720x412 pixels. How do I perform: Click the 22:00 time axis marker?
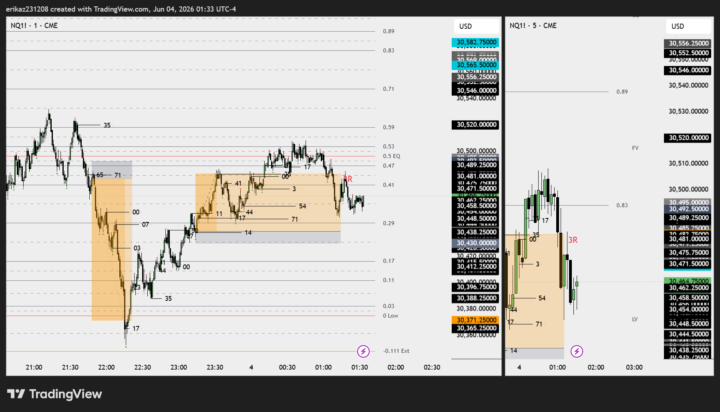click(x=106, y=367)
